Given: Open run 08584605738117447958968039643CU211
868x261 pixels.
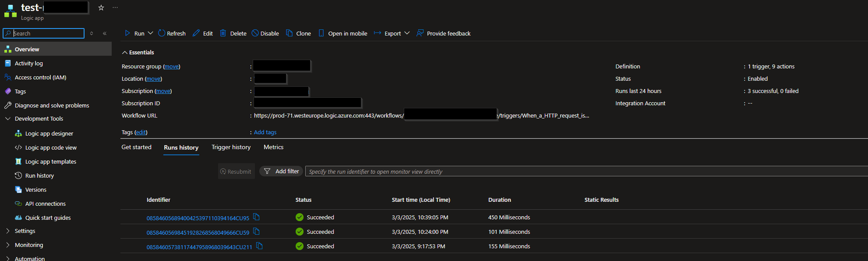Looking at the screenshot, I should click(199, 247).
